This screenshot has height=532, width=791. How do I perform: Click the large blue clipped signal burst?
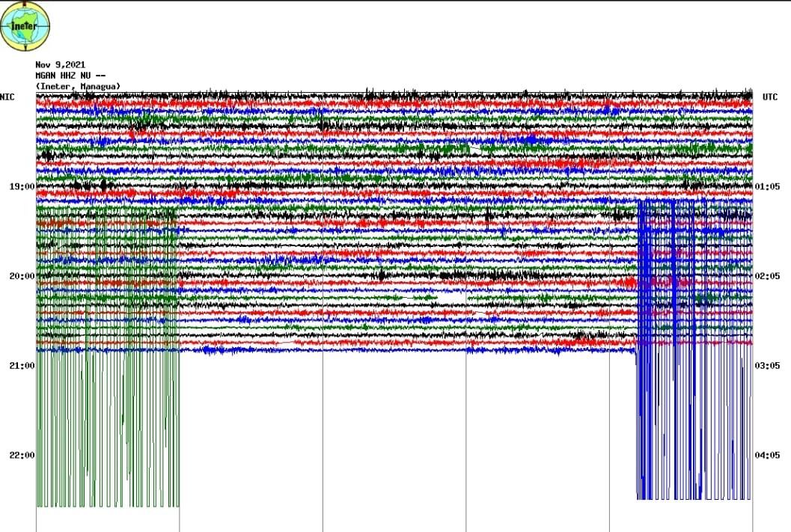pos(694,349)
